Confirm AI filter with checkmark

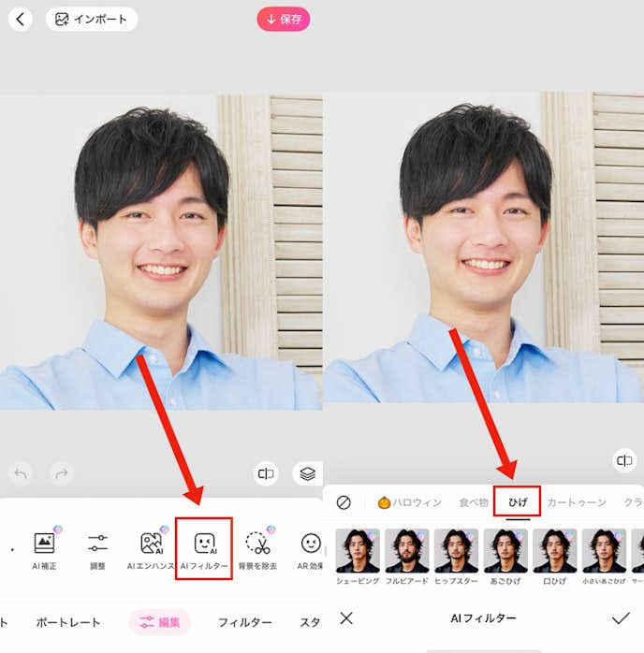[621, 618]
